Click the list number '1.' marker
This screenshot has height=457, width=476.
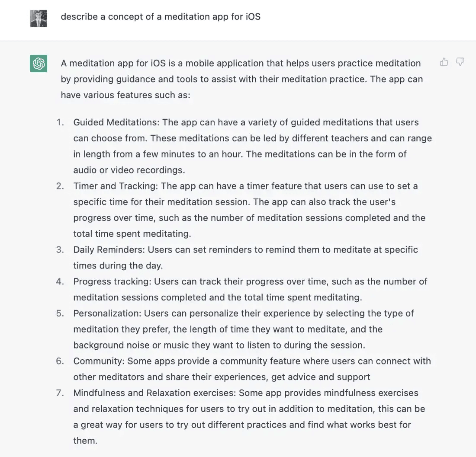tap(60, 122)
